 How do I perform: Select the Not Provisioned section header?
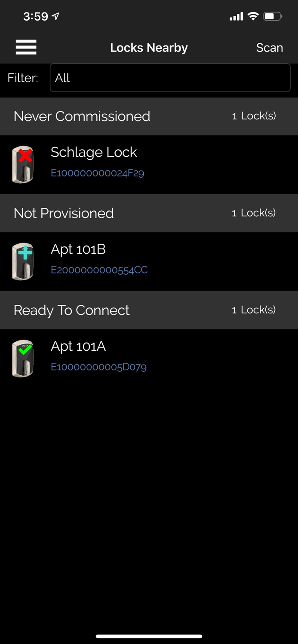(x=149, y=213)
